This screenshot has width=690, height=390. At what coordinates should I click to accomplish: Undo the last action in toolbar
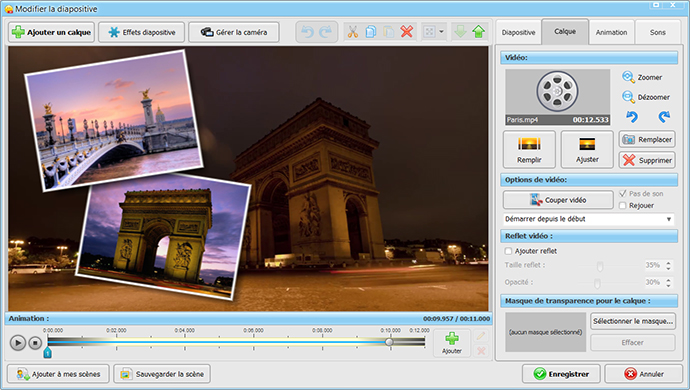(307, 32)
